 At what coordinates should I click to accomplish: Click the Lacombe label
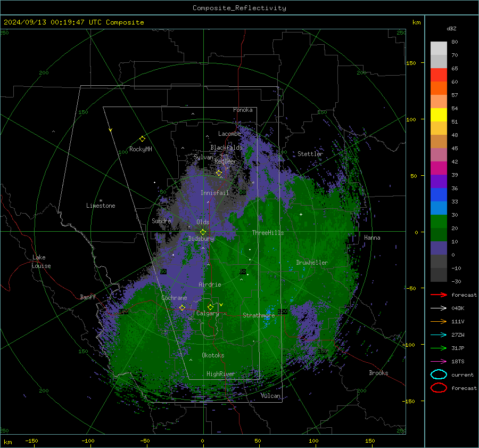[x=229, y=134]
